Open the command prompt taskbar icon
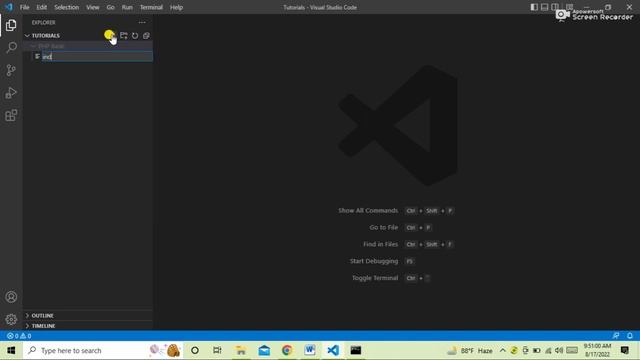This screenshot has height=360, width=640. [x=356, y=351]
